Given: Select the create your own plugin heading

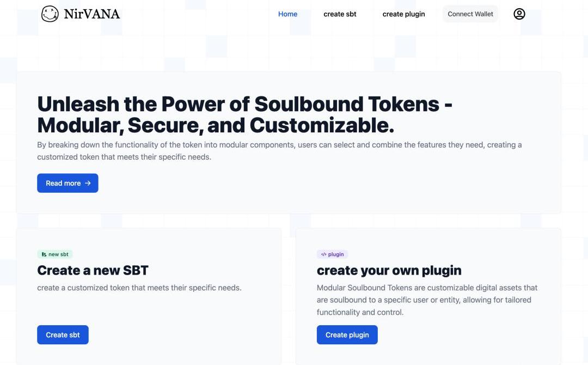Looking at the screenshot, I should (389, 270).
